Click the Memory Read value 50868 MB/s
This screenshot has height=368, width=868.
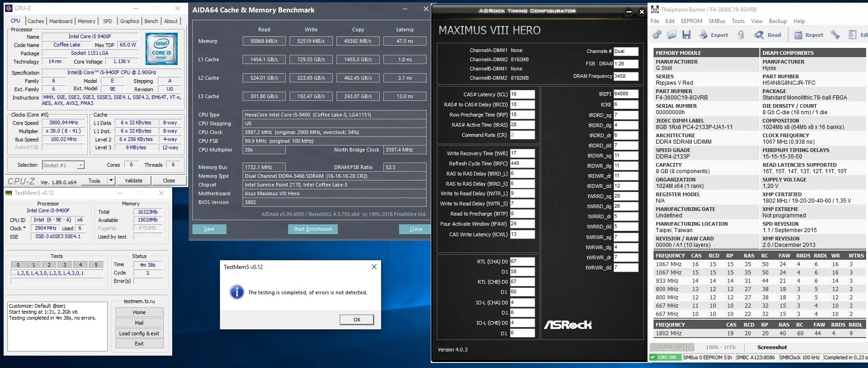point(264,41)
